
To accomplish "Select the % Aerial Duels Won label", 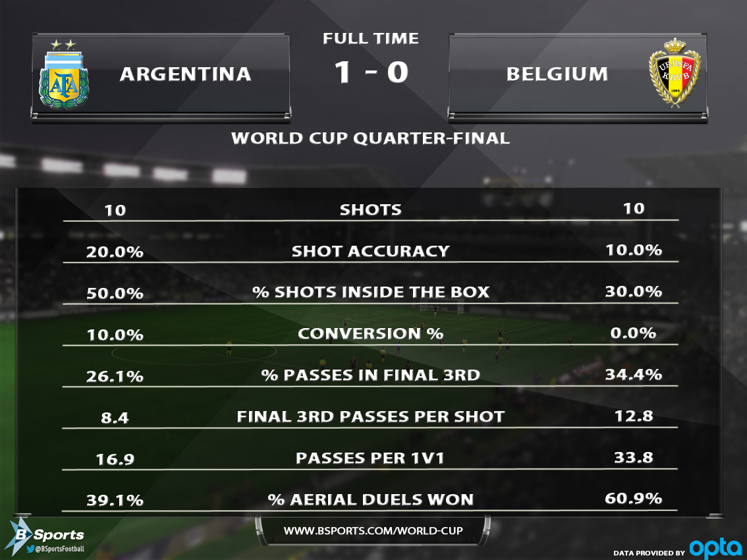I will 371,499.
